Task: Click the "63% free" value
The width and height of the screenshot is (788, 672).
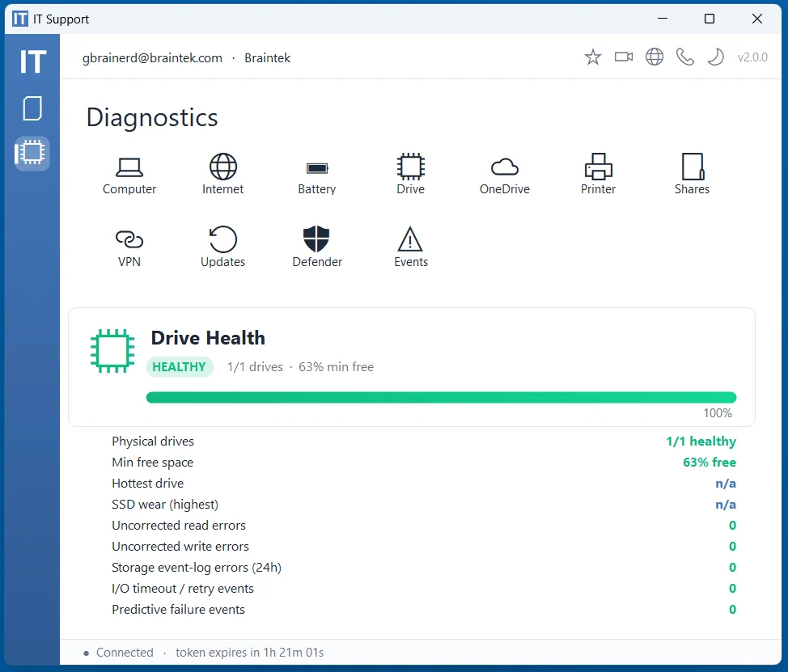Action: [709, 463]
